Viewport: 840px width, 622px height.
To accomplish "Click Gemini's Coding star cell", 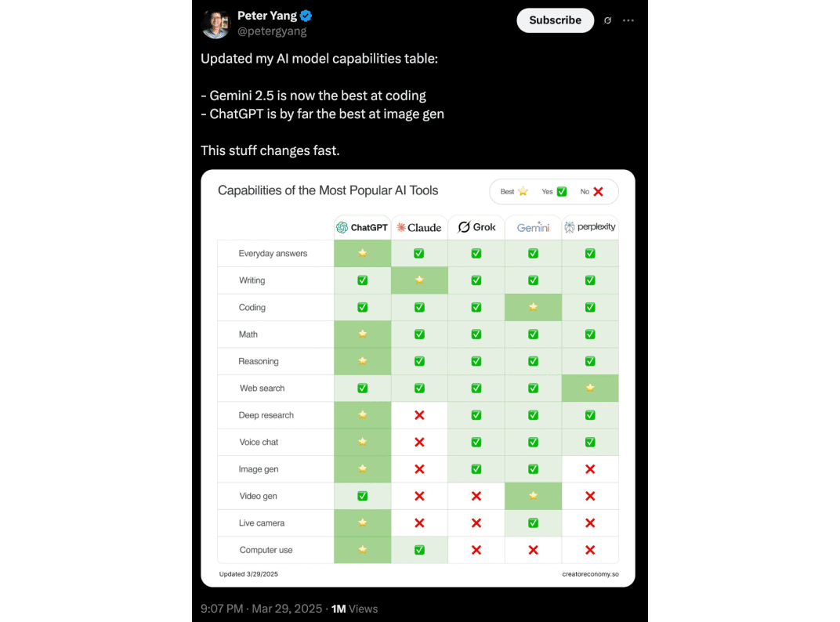I will pos(533,308).
